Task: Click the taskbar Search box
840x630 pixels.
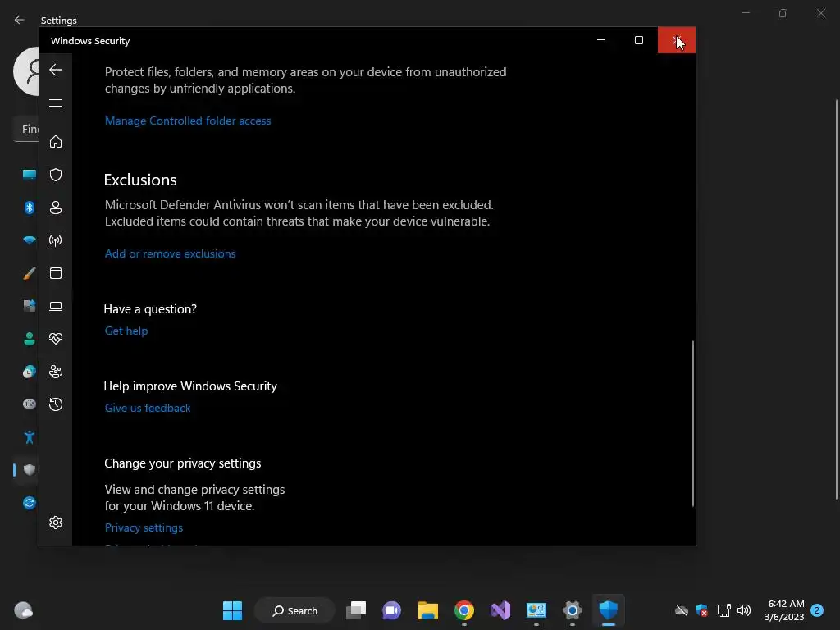Action: coord(294,610)
